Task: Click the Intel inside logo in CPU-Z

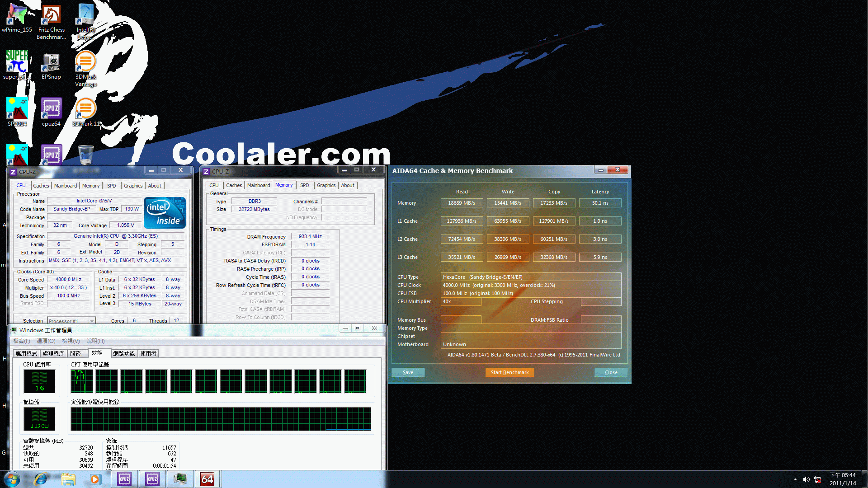Action: pos(165,212)
